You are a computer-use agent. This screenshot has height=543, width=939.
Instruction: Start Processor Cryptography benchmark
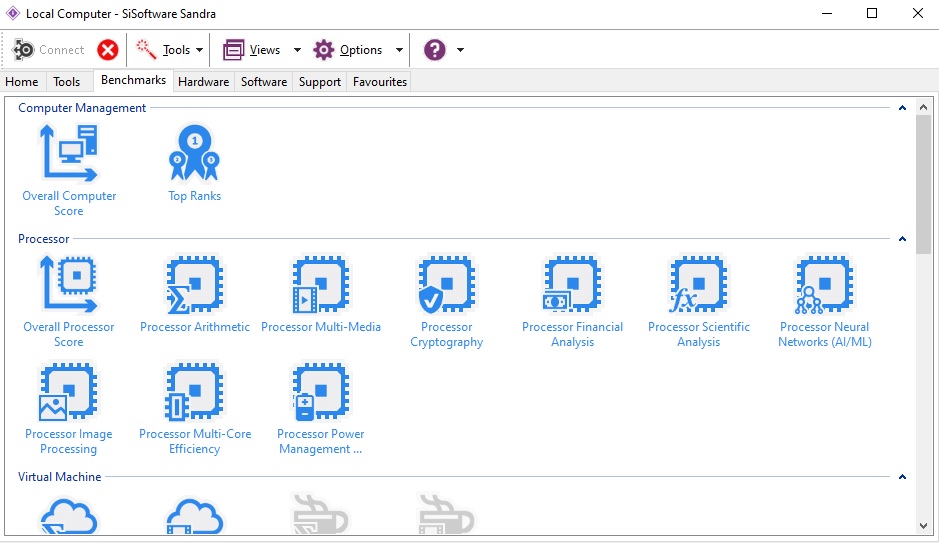point(447,302)
